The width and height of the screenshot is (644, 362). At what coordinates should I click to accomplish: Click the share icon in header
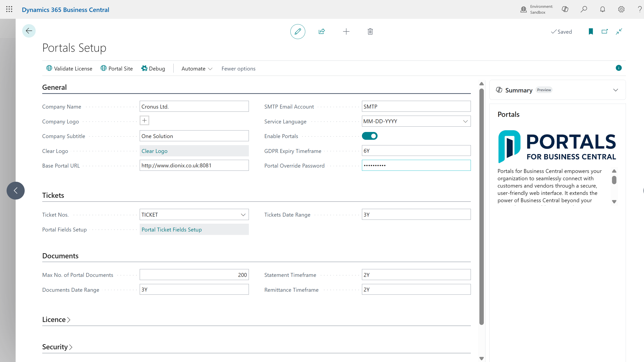tap(321, 31)
